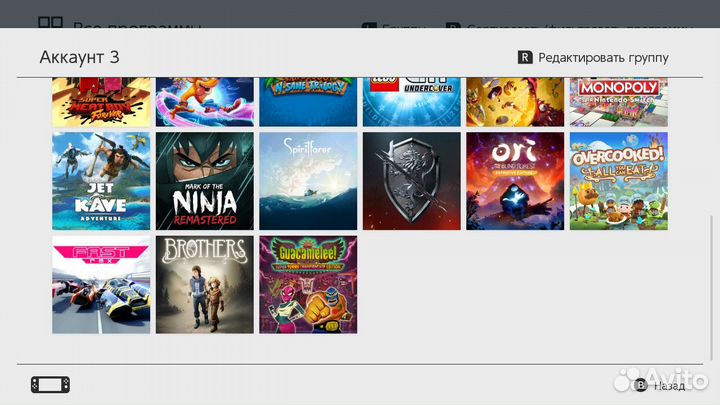Launch the Fast RMX racing game
The height and width of the screenshot is (405, 720).
tap(101, 285)
